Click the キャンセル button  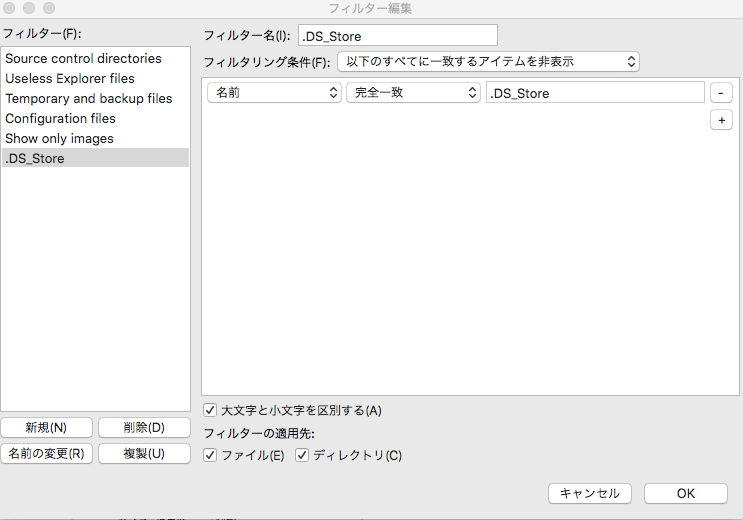(x=590, y=493)
